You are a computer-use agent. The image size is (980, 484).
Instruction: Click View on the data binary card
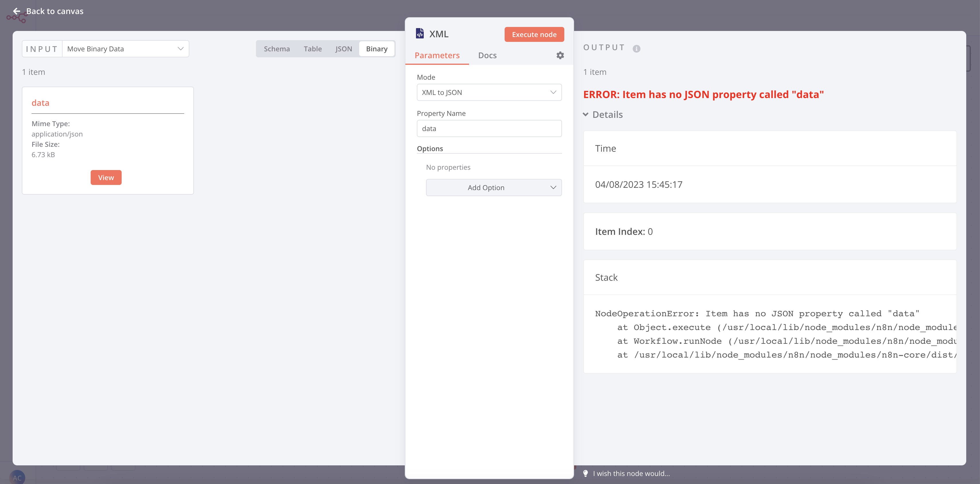(x=106, y=177)
